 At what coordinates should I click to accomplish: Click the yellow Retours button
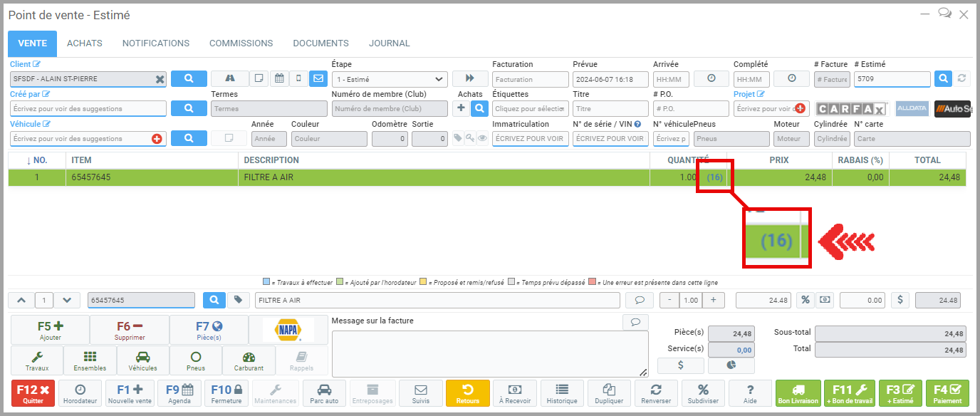(x=468, y=393)
